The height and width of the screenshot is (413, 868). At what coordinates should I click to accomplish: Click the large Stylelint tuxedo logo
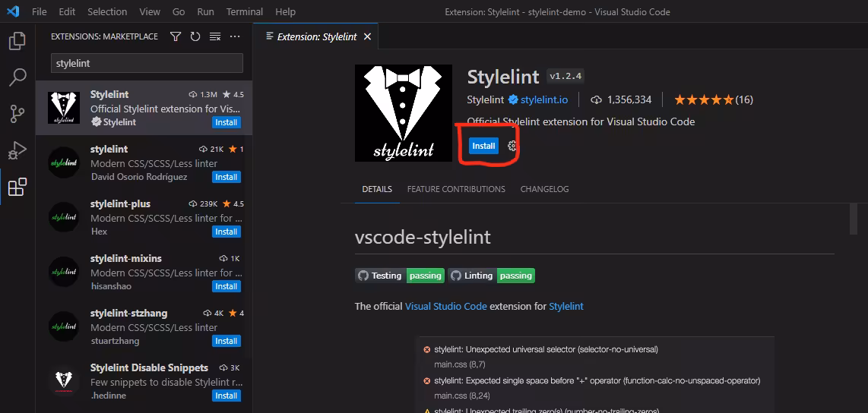coord(404,113)
